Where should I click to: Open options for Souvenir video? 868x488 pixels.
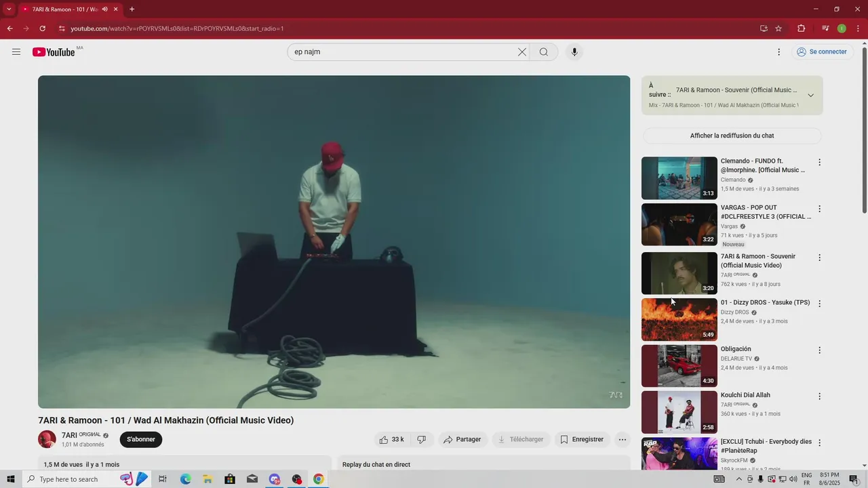pyautogui.click(x=819, y=258)
